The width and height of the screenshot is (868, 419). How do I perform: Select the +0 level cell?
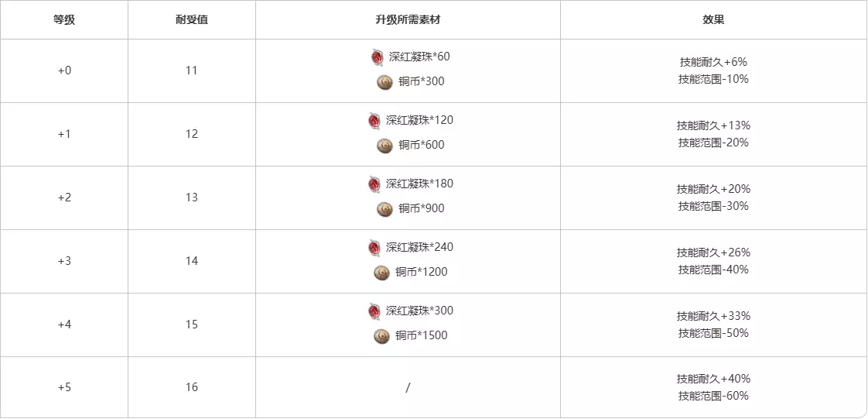coord(64,70)
